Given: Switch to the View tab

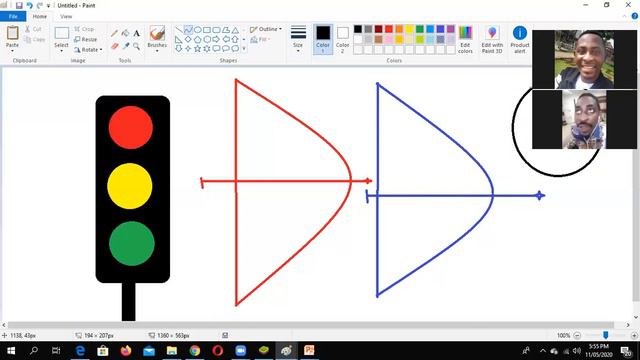Looking at the screenshot, I should tap(66, 16).
